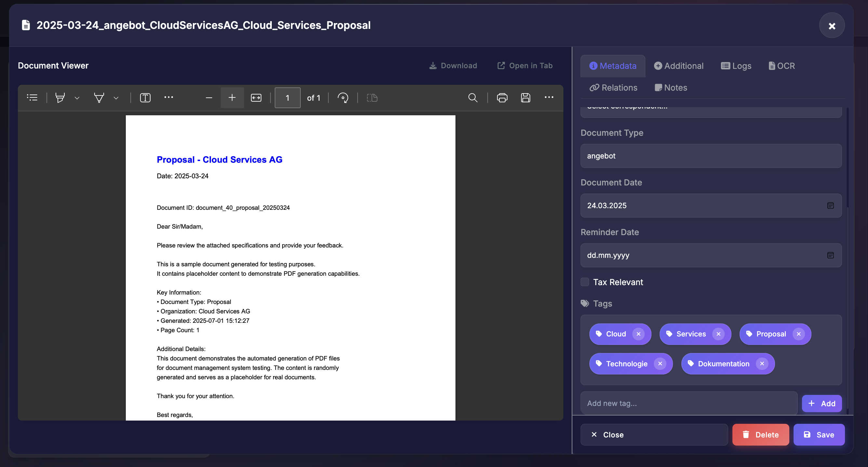This screenshot has height=467, width=868.
Task: Open the Notes tab
Action: click(671, 88)
